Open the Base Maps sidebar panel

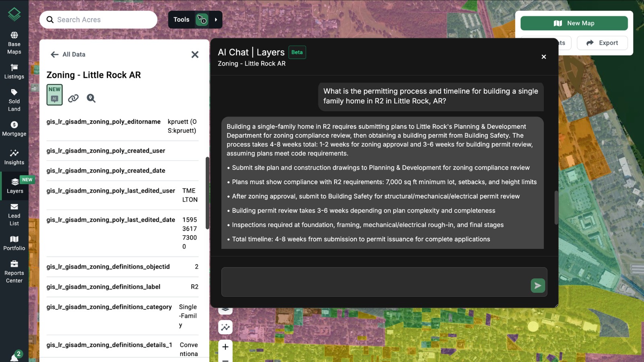click(14, 42)
